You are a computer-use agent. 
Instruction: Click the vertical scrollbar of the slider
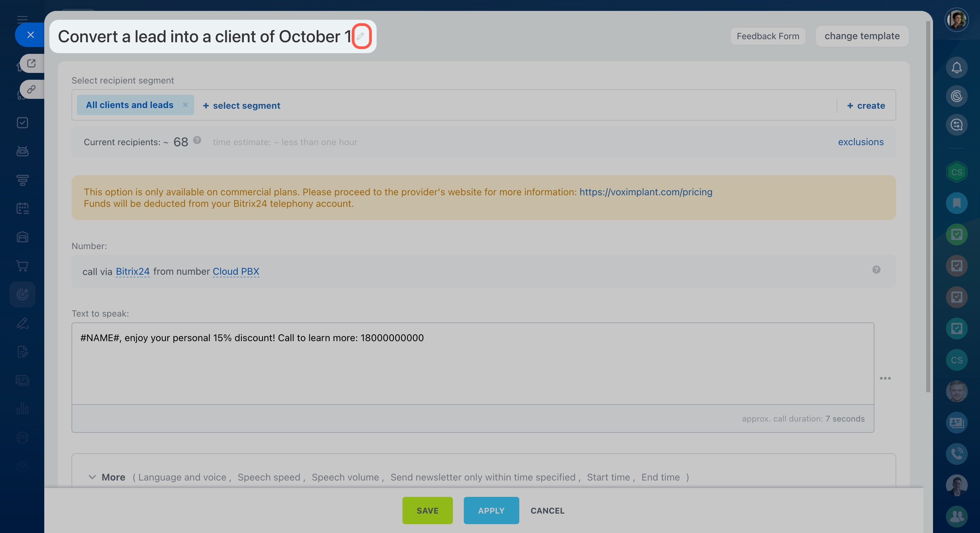point(928,205)
